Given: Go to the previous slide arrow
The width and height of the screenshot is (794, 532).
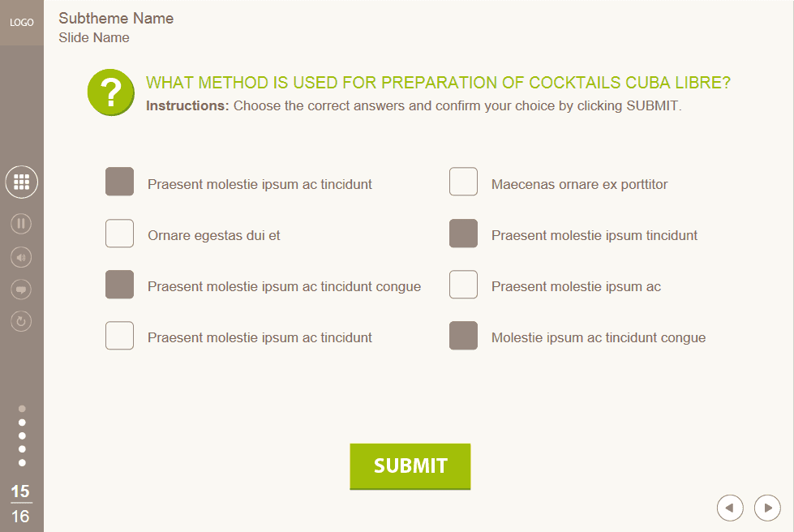Looking at the screenshot, I should click(730, 507).
